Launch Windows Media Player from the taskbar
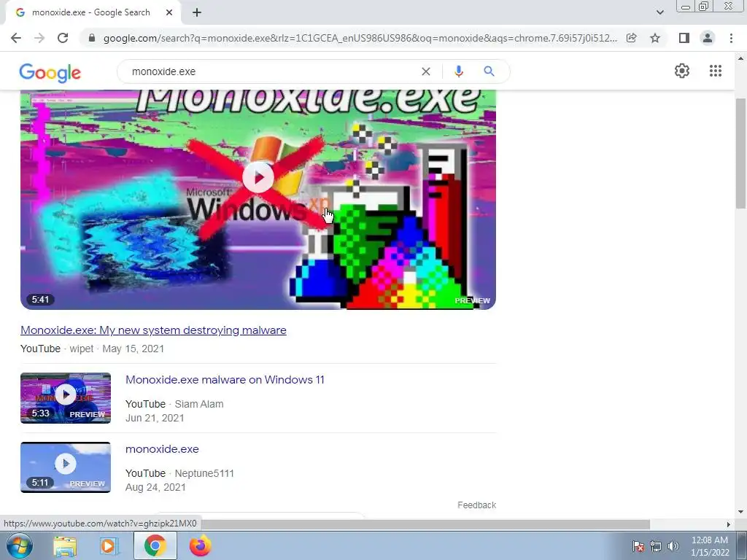 pyautogui.click(x=109, y=545)
